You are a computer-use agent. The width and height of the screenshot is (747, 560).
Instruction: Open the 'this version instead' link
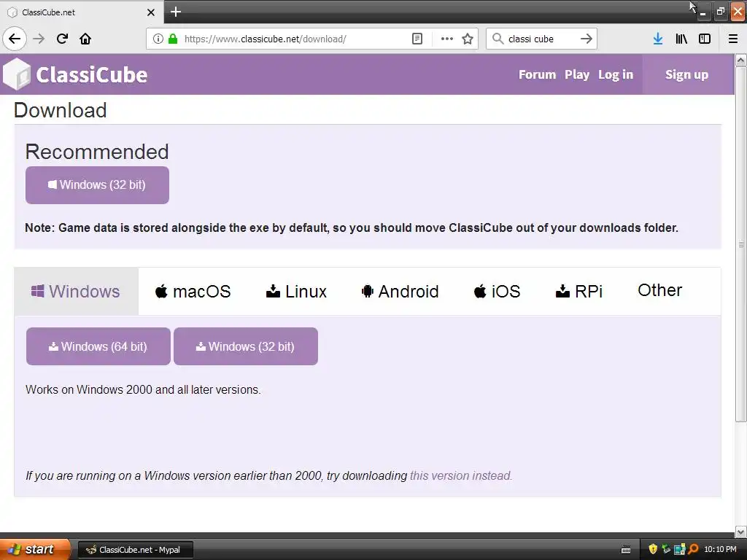click(x=461, y=475)
